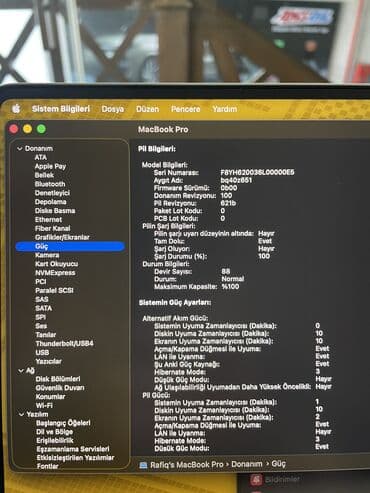The width and height of the screenshot is (370, 493).
Task: Select Dil ve Bölge in the sidebar
Action: click(x=54, y=432)
